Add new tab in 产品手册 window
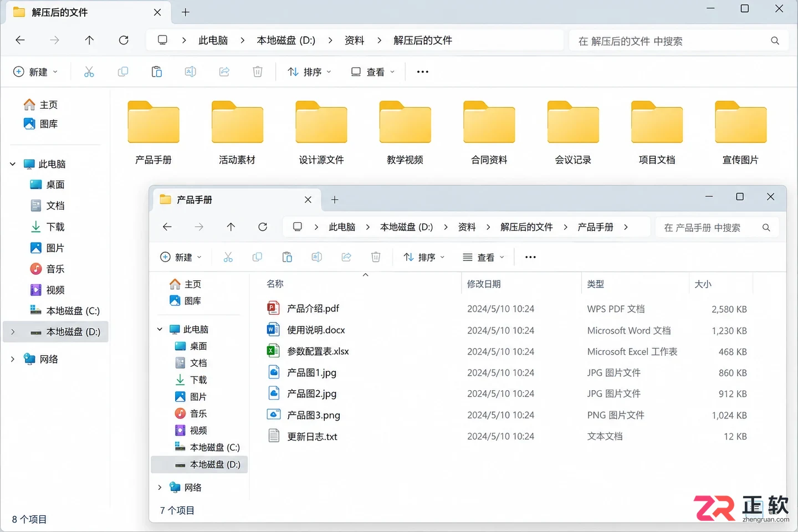Viewport: 798px width, 532px height. 335,199
